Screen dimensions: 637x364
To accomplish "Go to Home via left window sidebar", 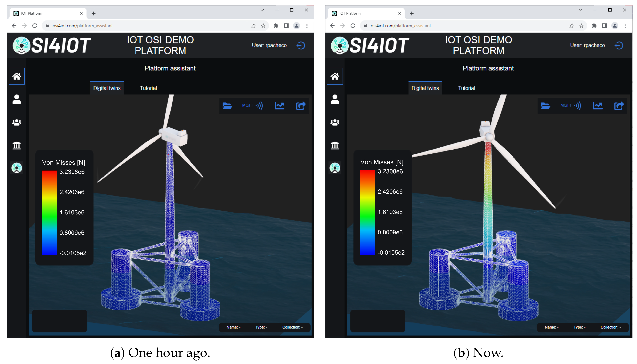I will (17, 76).
